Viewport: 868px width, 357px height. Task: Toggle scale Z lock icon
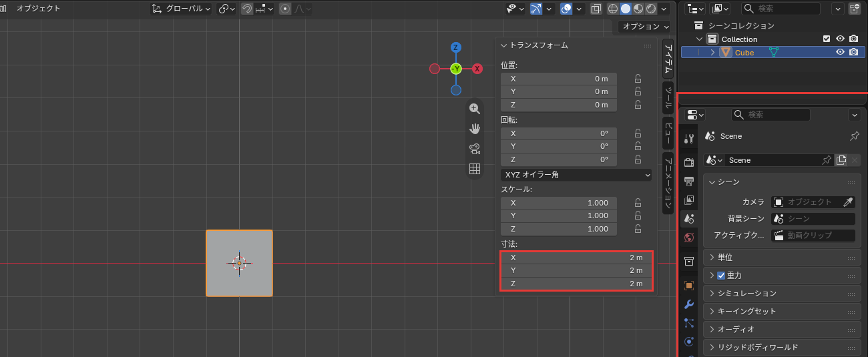(x=638, y=229)
